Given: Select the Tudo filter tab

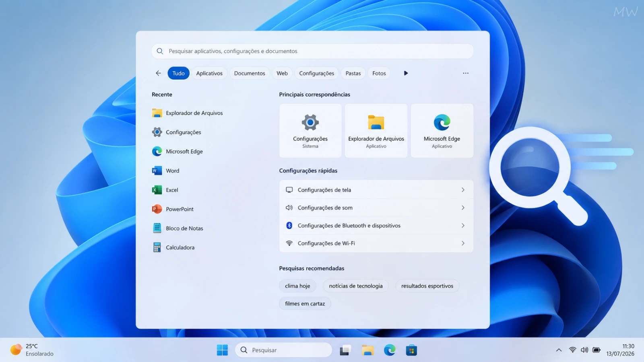Looking at the screenshot, I should tap(178, 73).
